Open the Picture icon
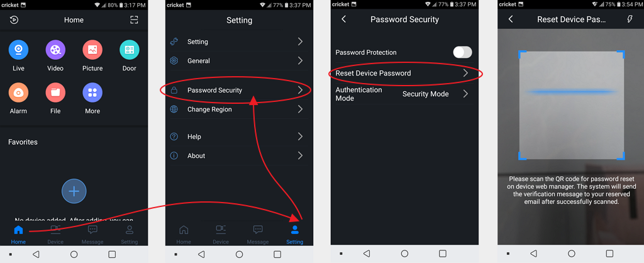Screen dimensions: 644x263 [92, 50]
